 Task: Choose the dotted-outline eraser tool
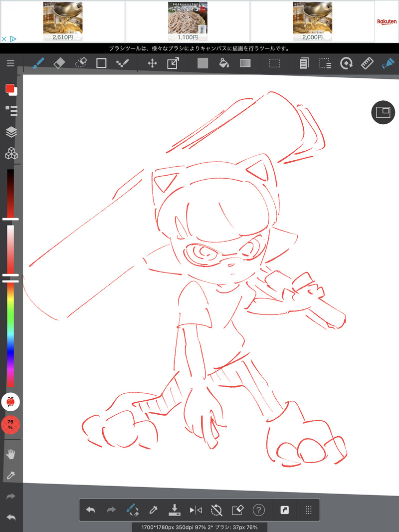tap(81, 63)
